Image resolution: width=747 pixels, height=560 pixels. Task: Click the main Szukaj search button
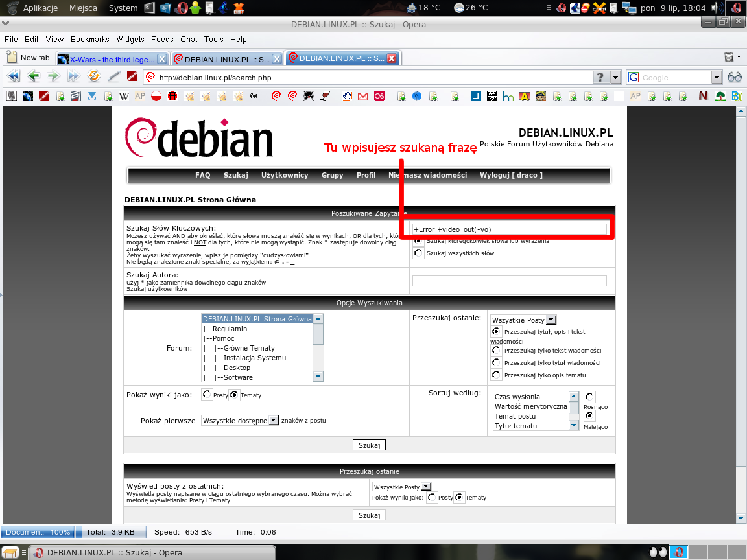coord(369,445)
